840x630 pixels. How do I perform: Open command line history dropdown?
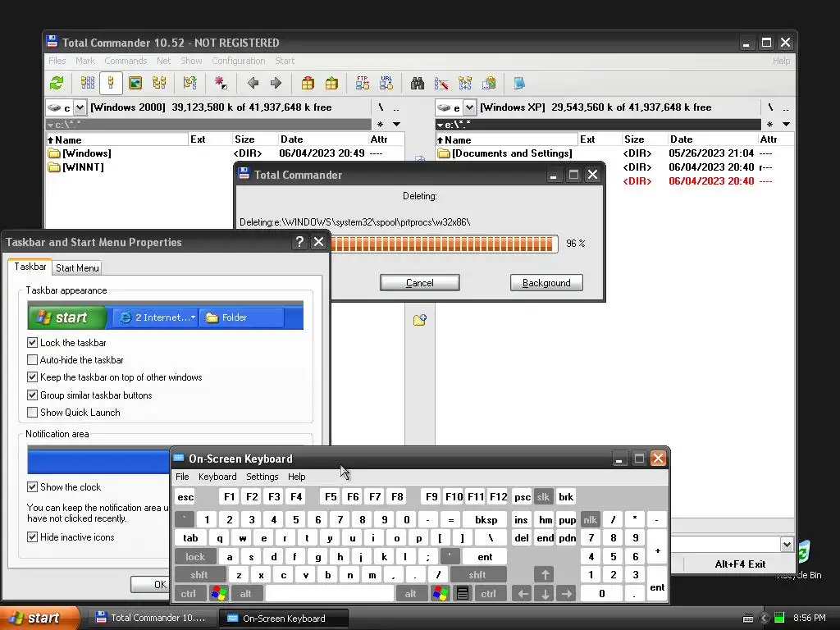[x=787, y=545]
